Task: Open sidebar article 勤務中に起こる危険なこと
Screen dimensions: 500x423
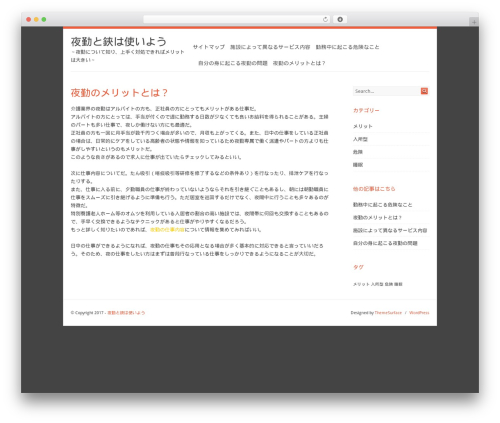Action: (383, 205)
